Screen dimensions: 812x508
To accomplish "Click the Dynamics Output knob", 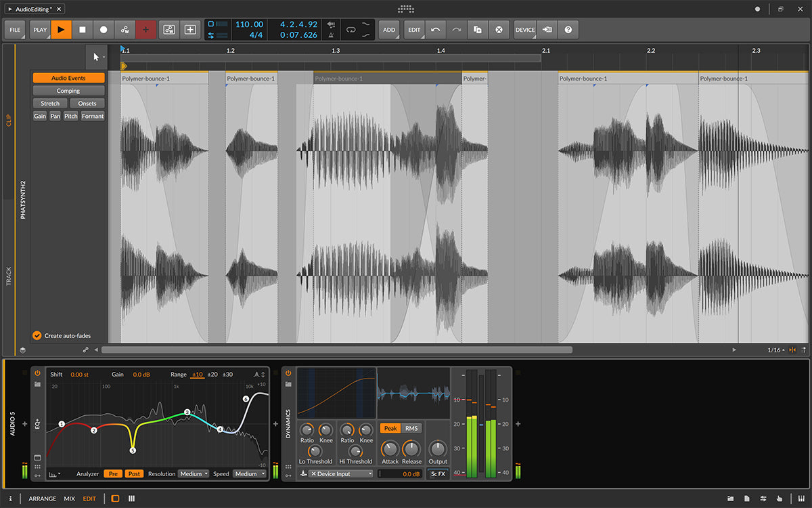I will click(438, 448).
